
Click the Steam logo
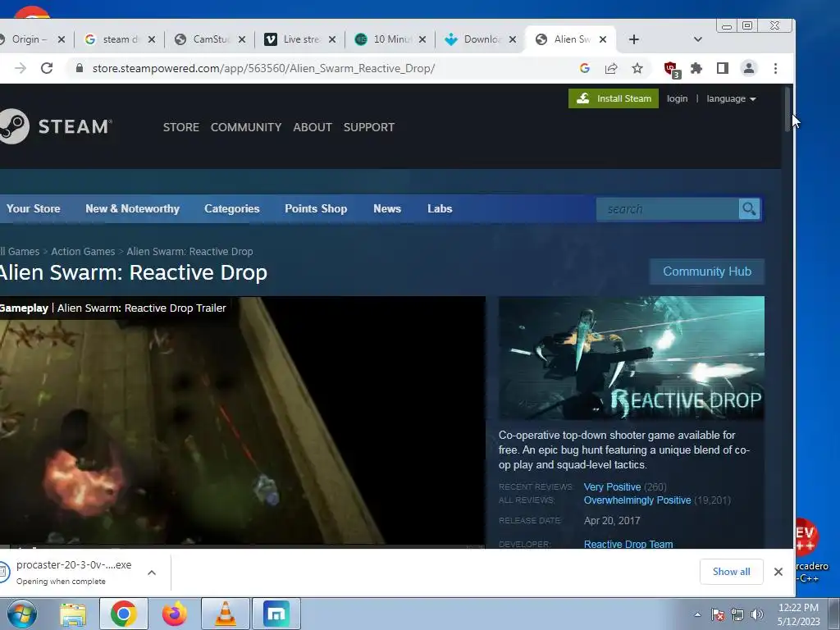pos(56,126)
